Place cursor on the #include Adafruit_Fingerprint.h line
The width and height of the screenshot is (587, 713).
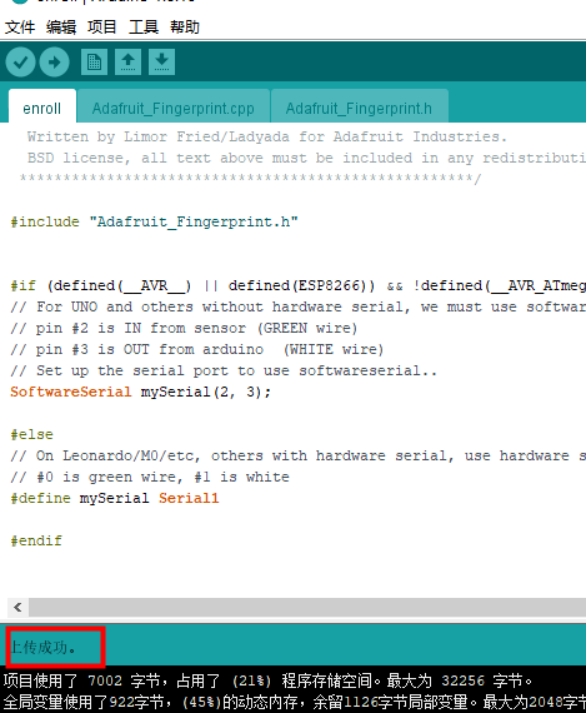click(x=154, y=222)
